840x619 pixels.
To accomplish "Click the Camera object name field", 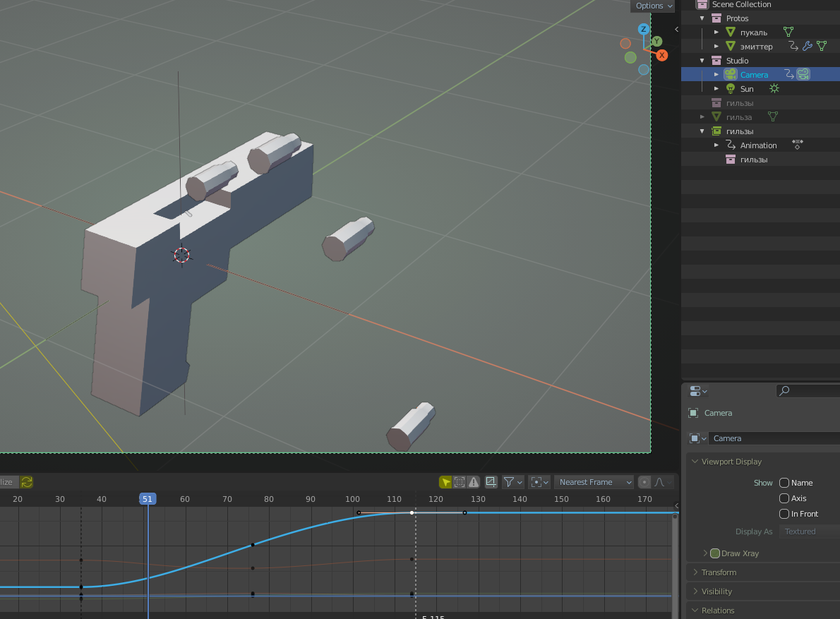I will pos(774,438).
